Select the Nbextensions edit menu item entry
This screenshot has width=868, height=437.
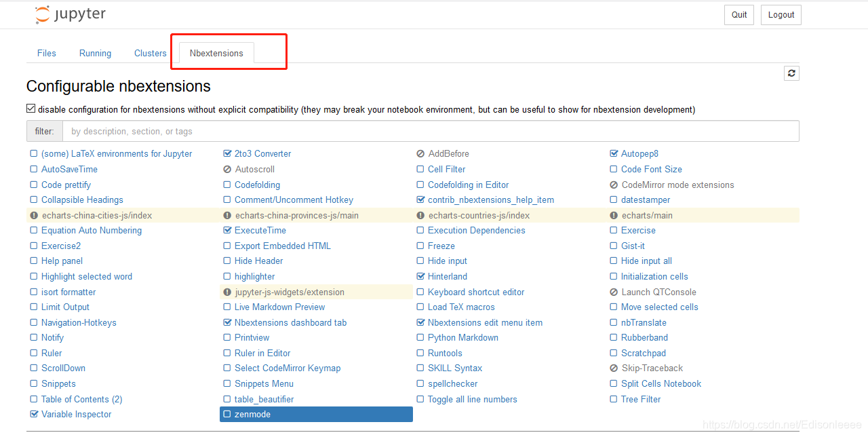[x=485, y=323]
